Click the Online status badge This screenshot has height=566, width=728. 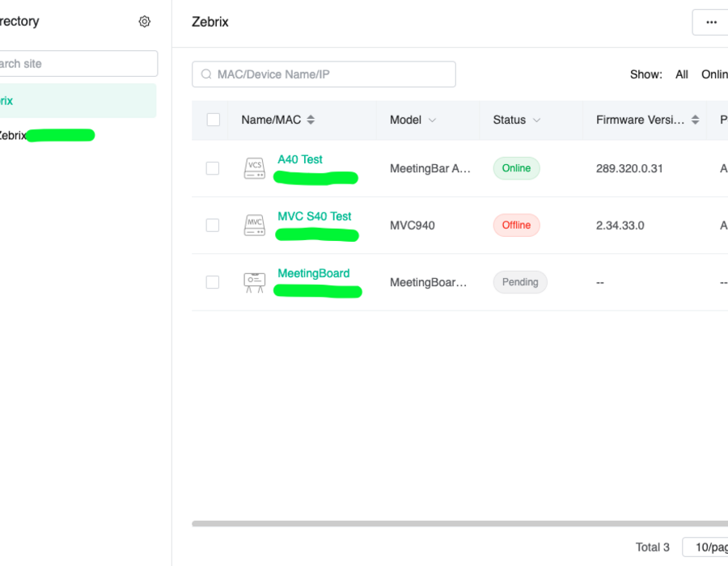coord(516,168)
